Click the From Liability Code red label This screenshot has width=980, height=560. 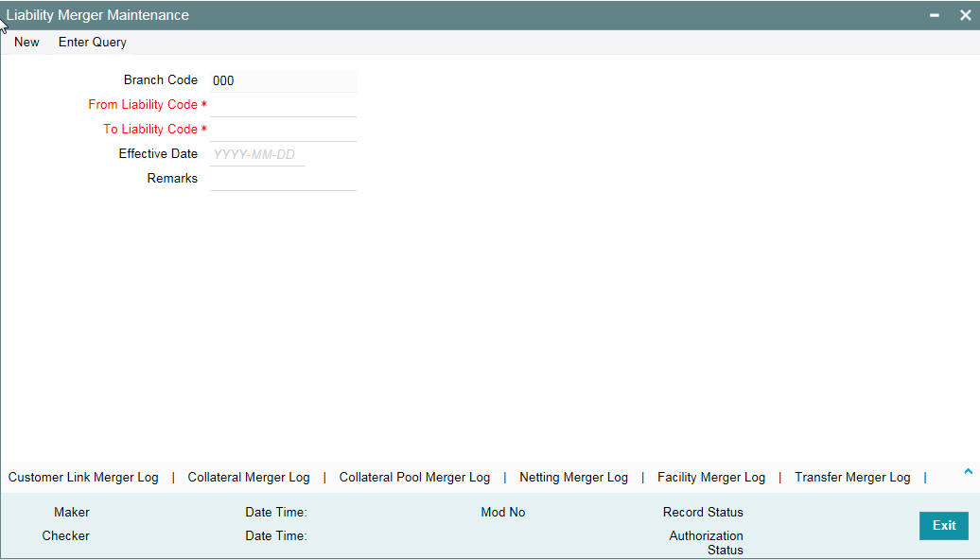pos(143,105)
